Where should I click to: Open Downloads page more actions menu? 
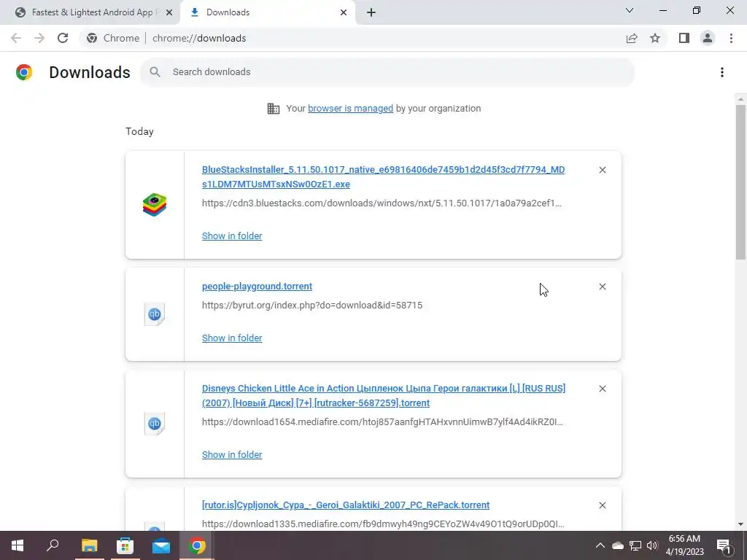(x=722, y=72)
